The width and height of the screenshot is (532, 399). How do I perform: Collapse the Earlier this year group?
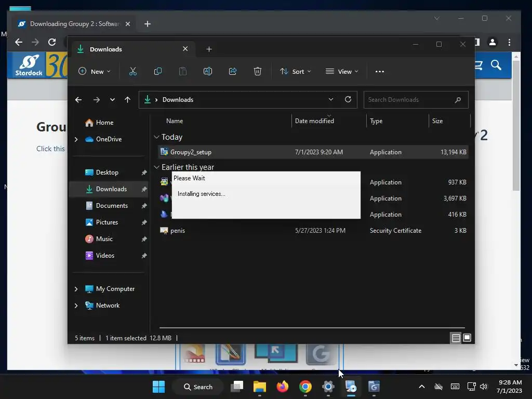coord(156,167)
